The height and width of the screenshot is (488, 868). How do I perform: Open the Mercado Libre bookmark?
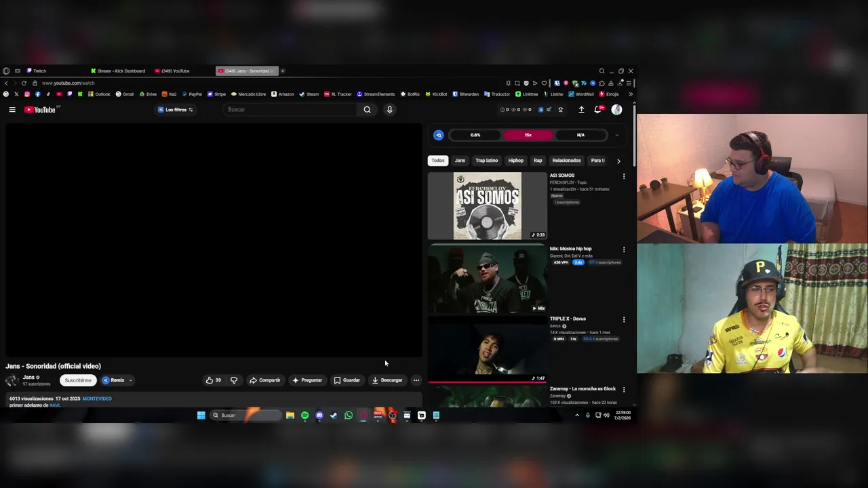[x=248, y=94]
